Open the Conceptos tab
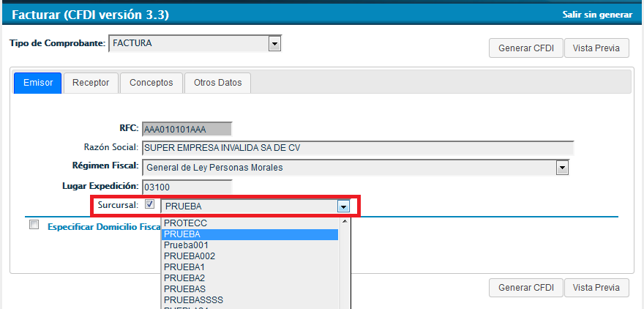Screen dimensions: 644x309 pyautogui.click(x=151, y=83)
